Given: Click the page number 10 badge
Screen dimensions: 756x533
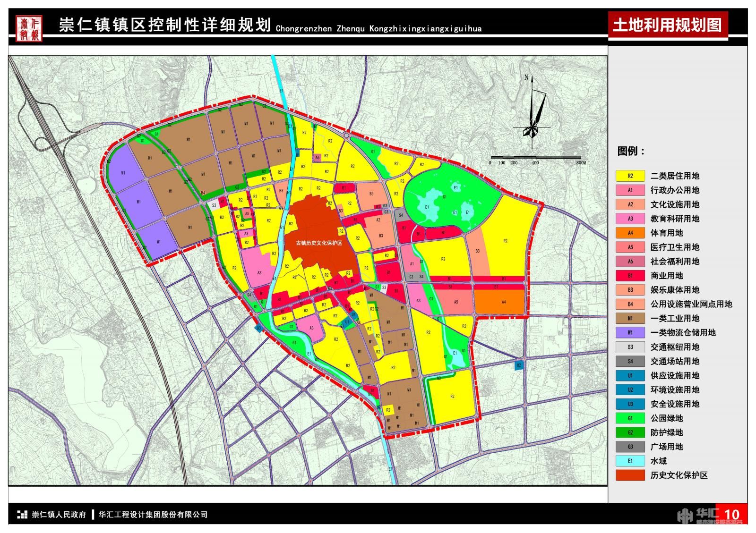Looking at the screenshot, I should click(731, 514).
